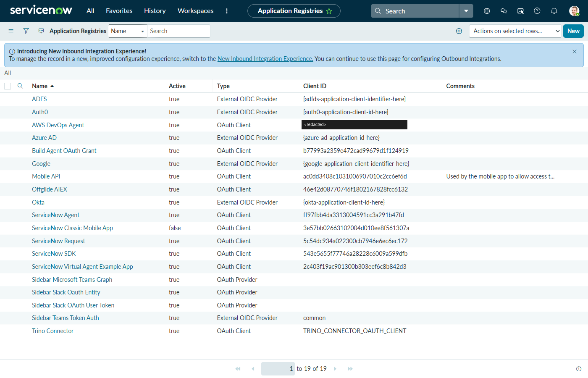This screenshot has height=378, width=588.
Task: Open the Workspaces menu
Action: [x=196, y=11]
